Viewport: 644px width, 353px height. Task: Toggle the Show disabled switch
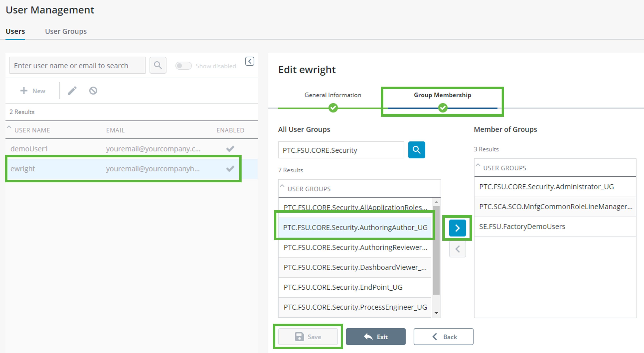tap(183, 66)
